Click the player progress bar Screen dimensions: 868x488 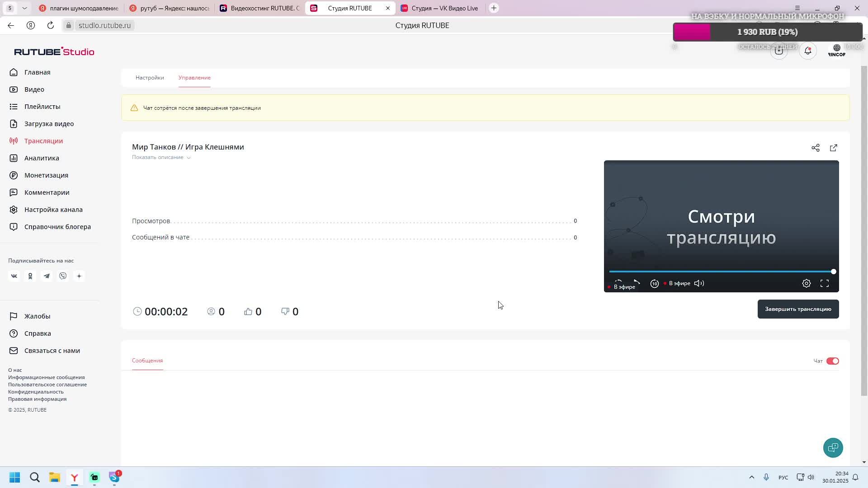pyautogui.click(x=721, y=272)
